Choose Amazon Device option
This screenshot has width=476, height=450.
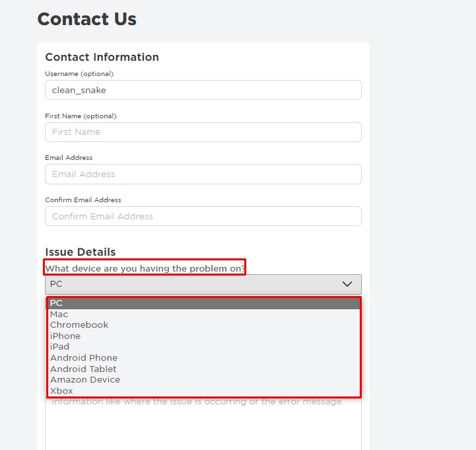[85, 380]
